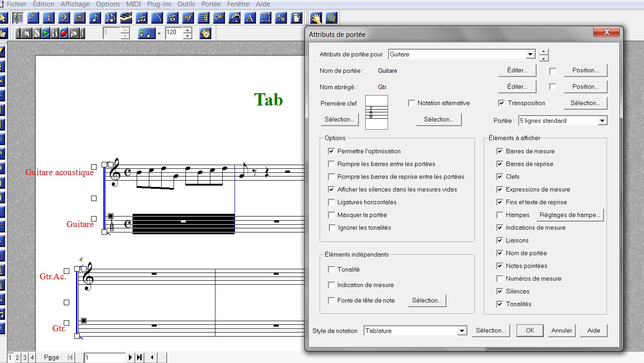The image size is (644, 363).
Task: Open the Portée menu
Action: pos(211,4)
